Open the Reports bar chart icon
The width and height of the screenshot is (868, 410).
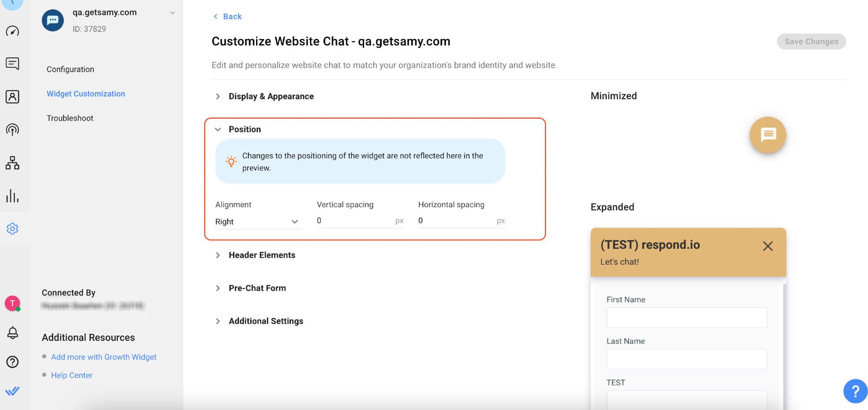point(13,196)
